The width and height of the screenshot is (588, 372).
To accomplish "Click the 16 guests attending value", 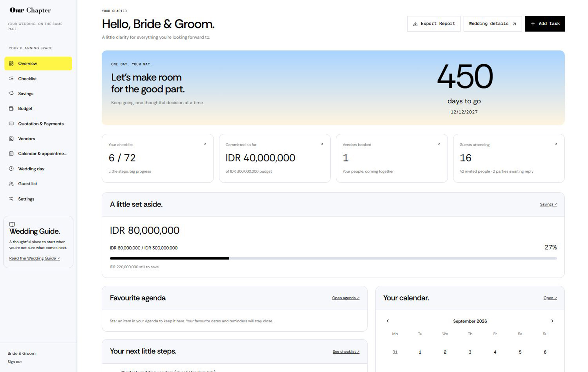I will tap(466, 158).
